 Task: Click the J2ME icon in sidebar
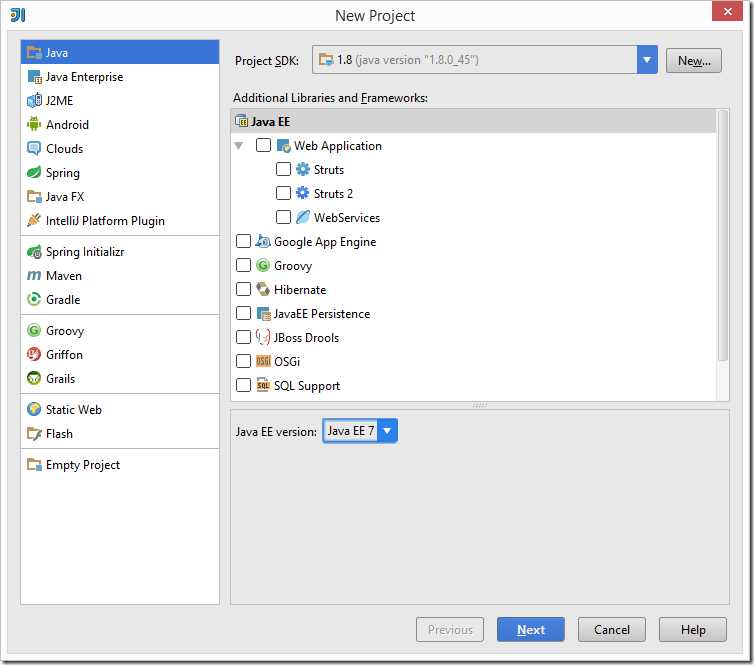coord(34,100)
